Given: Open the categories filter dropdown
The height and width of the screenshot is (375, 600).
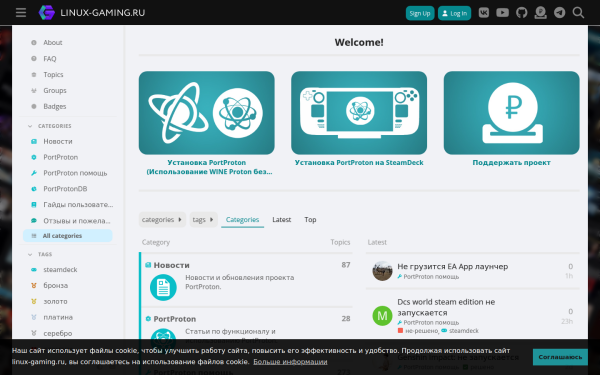Looking at the screenshot, I should [162, 220].
